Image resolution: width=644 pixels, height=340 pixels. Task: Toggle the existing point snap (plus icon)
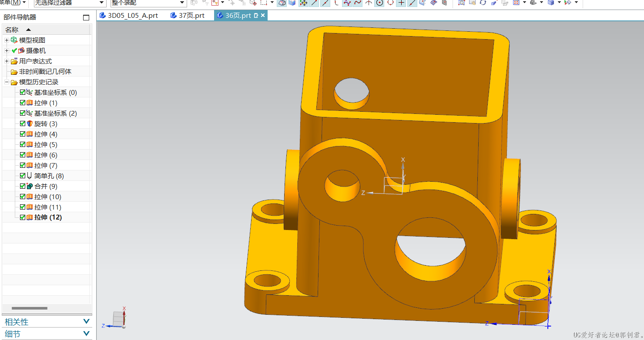pyautogui.click(x=401, y=2)
